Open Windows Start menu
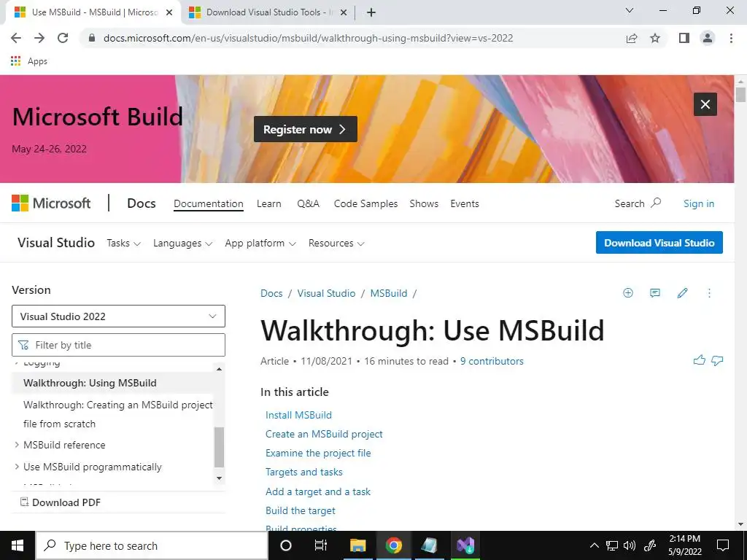Viewport: 747px width, 560px height. tap(18, 545)
